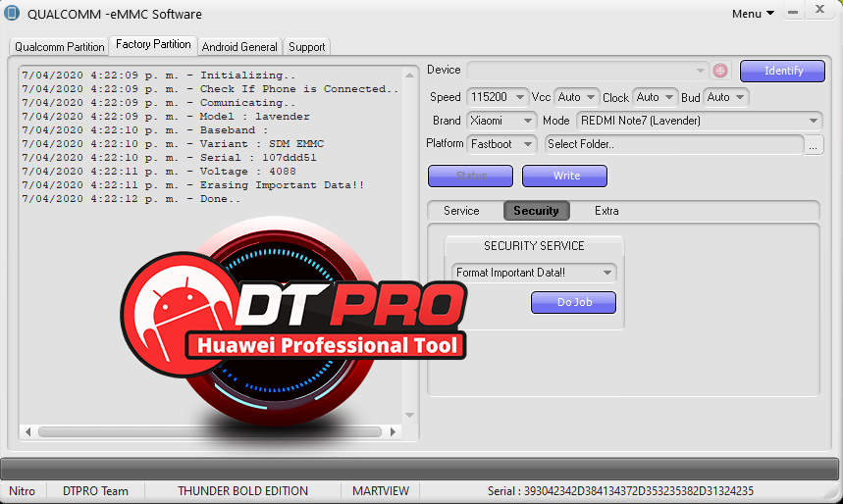Open the Bud Auto dropdown
The image size is (843, 504).
[x=725, y=97]
